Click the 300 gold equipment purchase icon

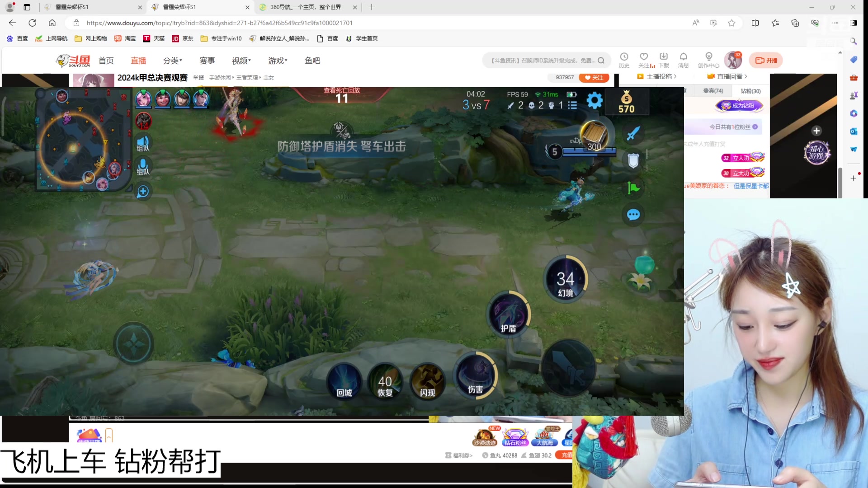(x=594, y=136)
